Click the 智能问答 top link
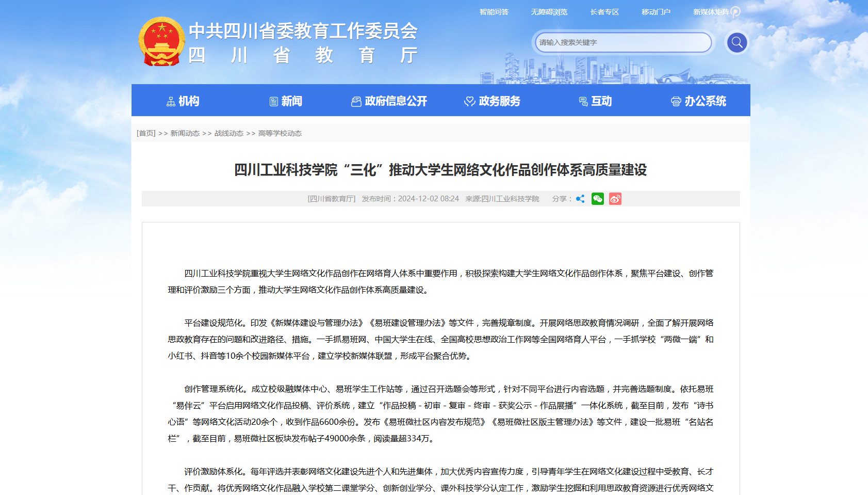 [494, 12]
